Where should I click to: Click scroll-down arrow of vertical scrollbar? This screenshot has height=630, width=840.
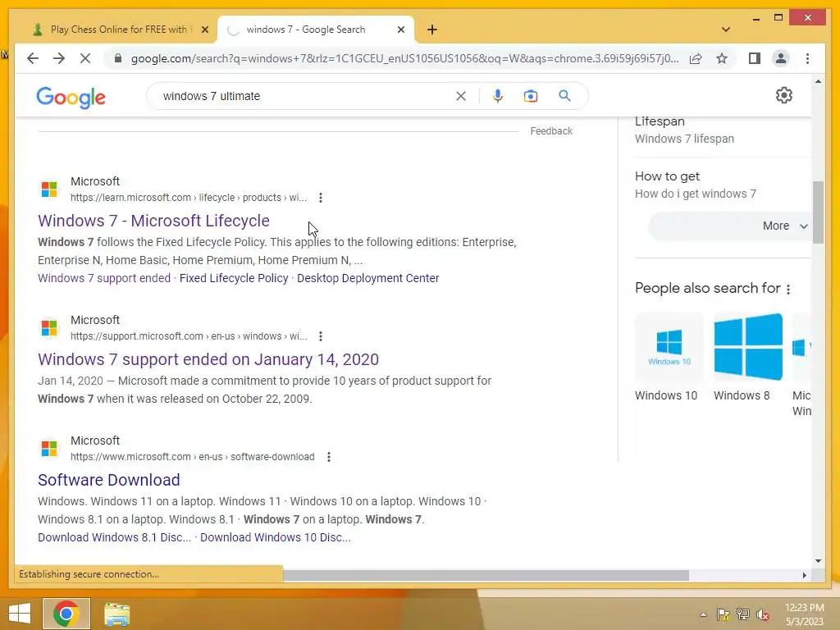point(818,561)
